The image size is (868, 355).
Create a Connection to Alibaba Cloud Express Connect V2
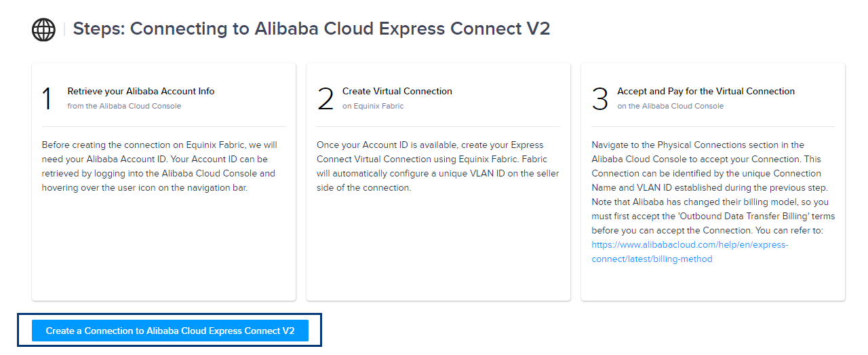coord(170,331)
